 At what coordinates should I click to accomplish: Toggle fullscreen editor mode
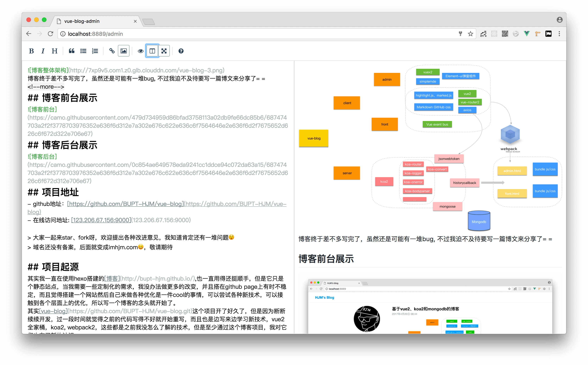(x=164, y=51)
